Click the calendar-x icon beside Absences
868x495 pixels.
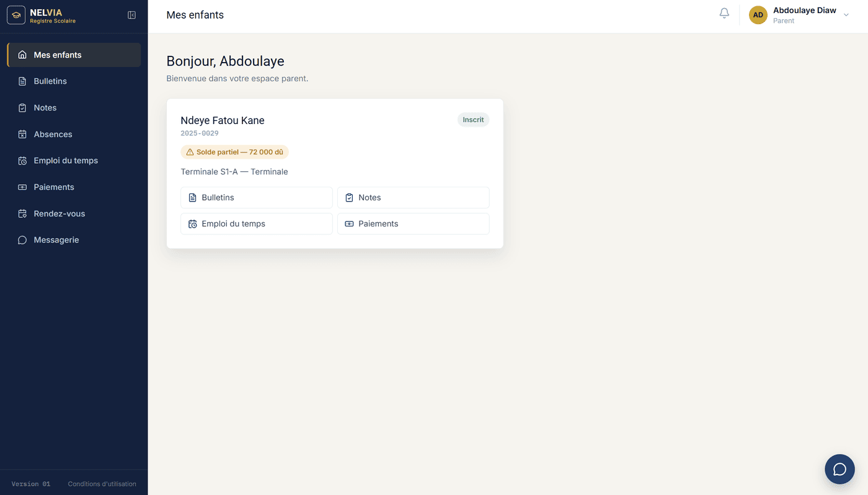pyautogui.click(x=22, y=134)
